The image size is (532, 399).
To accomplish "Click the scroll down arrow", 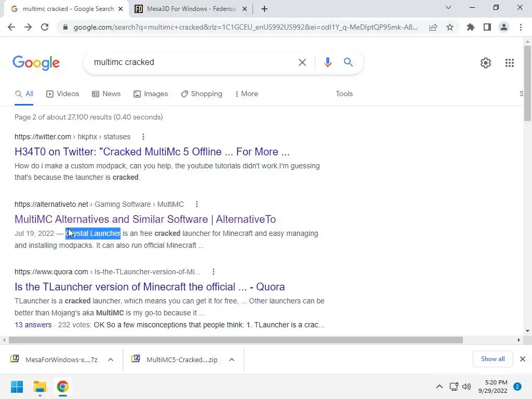I will (x=527, y=331).
